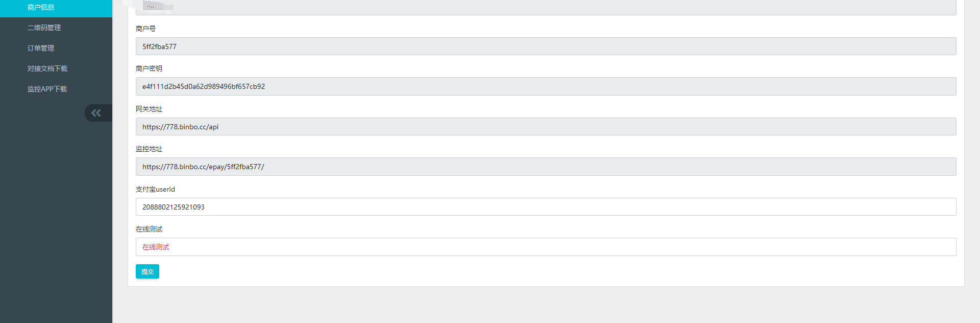Click the 支付宝userid field label

(x=155, y=189)
